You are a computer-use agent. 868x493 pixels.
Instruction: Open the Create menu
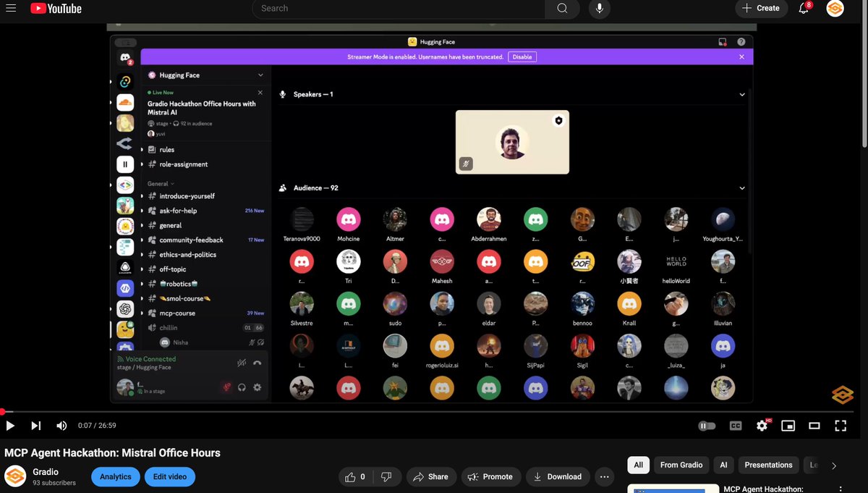pos(762,9)
